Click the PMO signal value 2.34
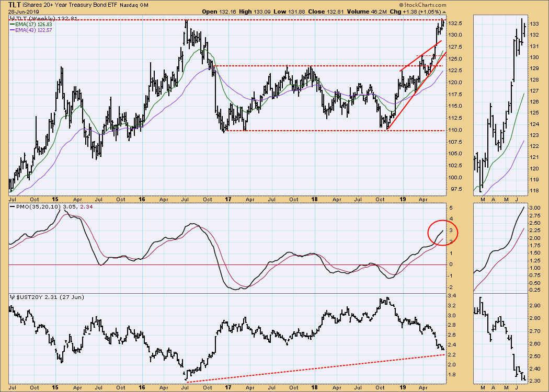 tap(86, 206)
